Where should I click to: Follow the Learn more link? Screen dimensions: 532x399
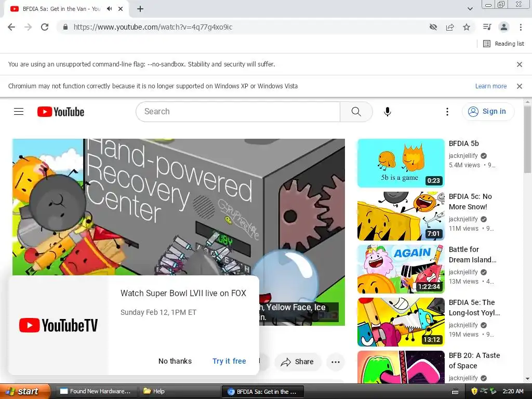[x=490, y=86]
